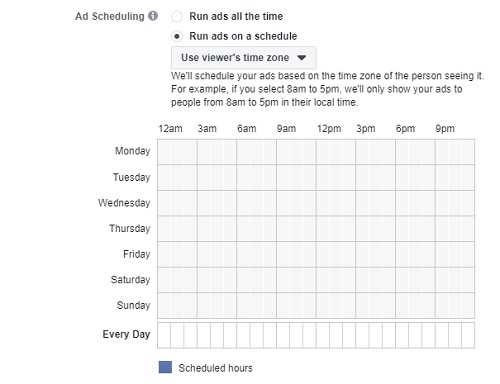Select Monday 12am schedule cell

[164, 152]
